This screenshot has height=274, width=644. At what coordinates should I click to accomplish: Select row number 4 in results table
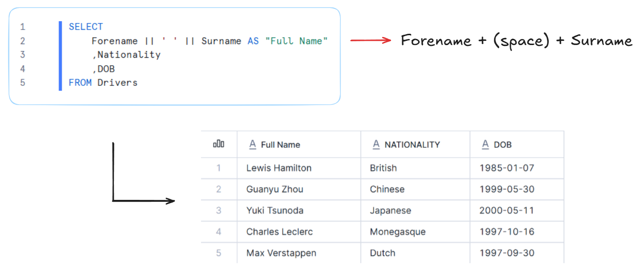(219, 232)
